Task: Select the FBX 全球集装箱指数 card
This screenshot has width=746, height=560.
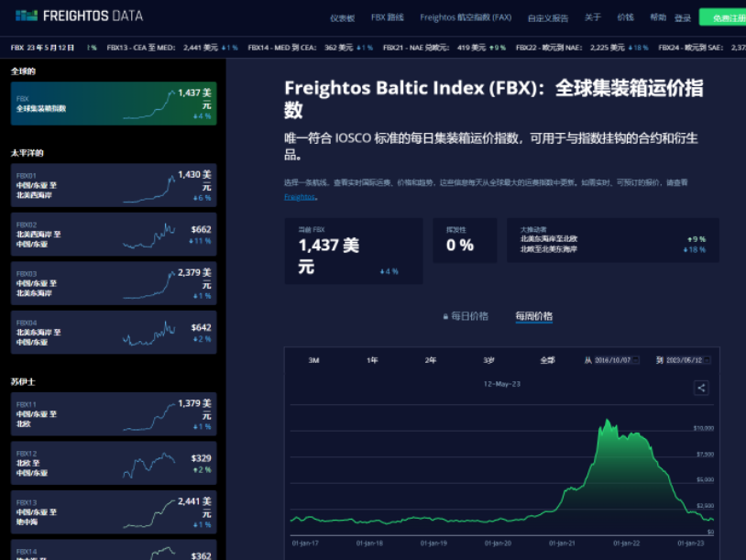Action: (114, 104)
